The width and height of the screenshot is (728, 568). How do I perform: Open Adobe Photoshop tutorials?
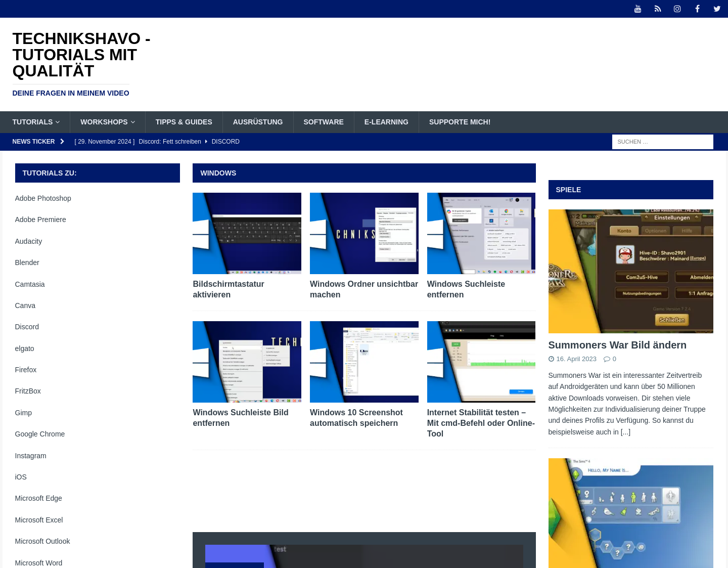pyautogui.click(x=43, y=198)
